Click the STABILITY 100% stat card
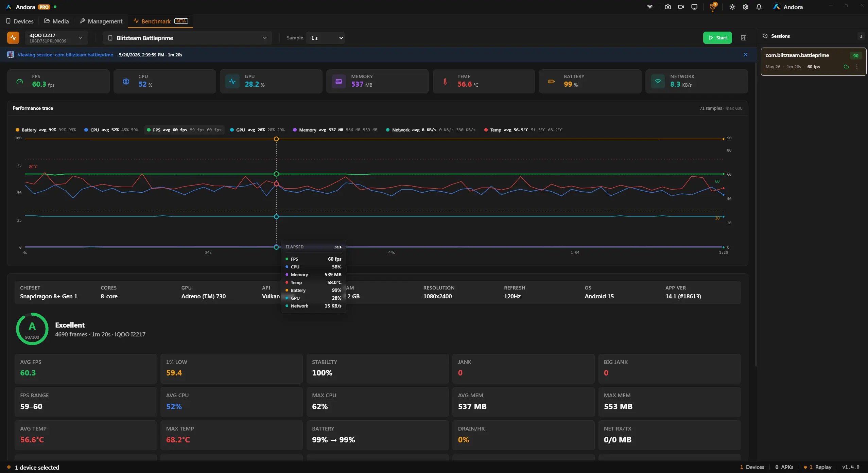 (377, 369)
